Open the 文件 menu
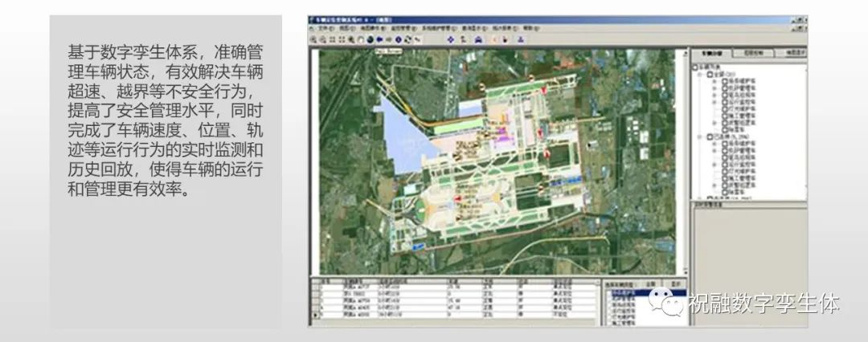This screenshot has width=868, height=342. click(323, 27)
